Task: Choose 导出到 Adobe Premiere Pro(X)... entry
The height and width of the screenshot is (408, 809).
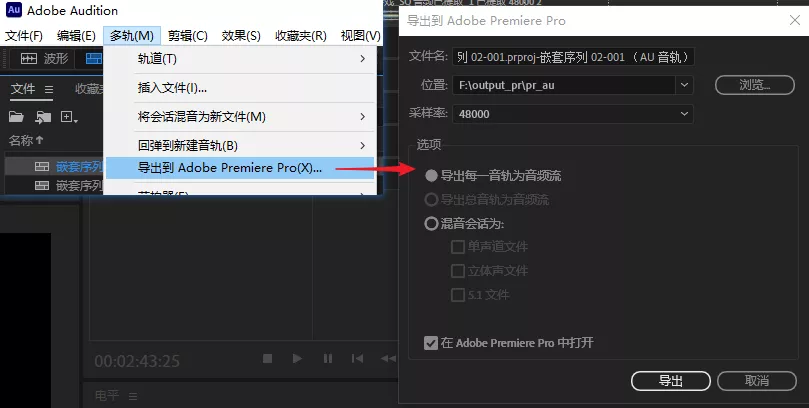Action: 240,168
